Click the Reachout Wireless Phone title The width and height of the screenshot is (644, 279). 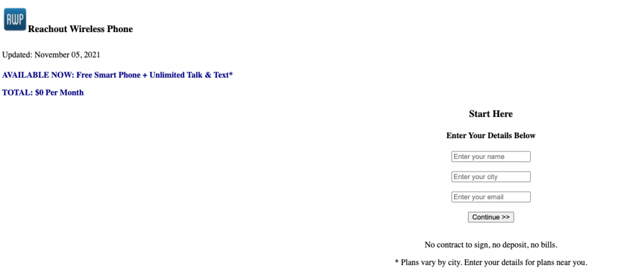80,29
